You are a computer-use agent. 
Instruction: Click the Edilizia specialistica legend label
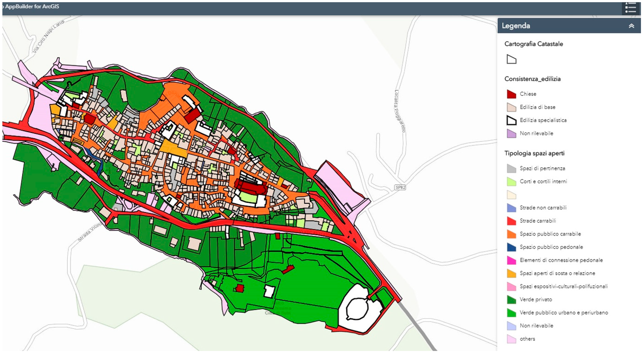543,120
